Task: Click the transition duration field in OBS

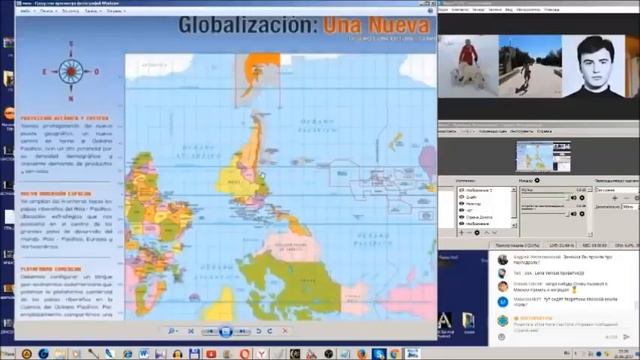Action: tap(629, 207)
